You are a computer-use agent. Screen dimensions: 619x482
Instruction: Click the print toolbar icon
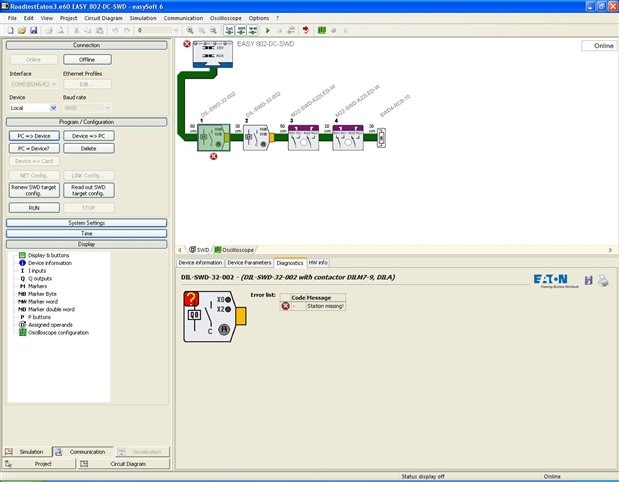[49, 30]
